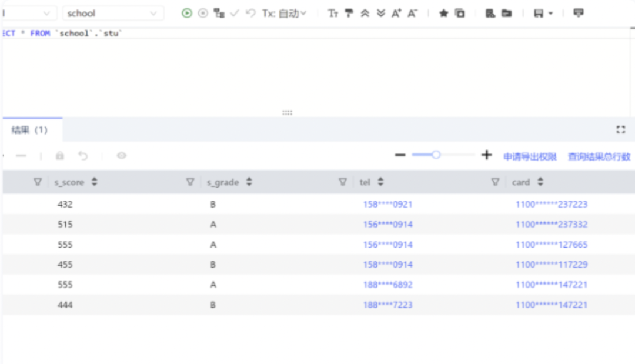Click the format painter brush icon

(349, 14)
